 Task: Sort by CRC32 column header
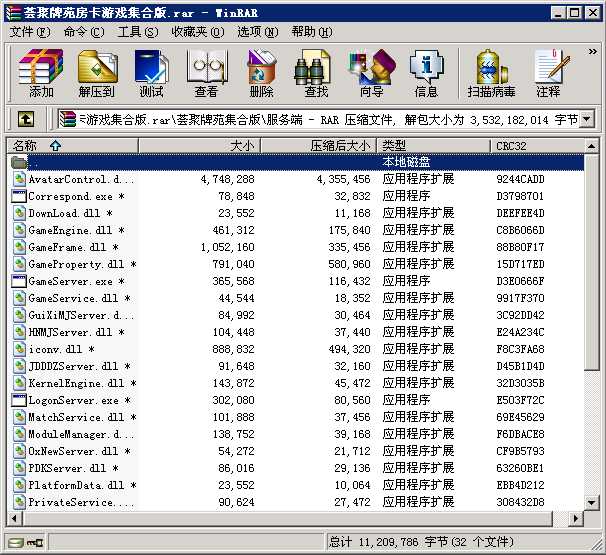(538, 146)
